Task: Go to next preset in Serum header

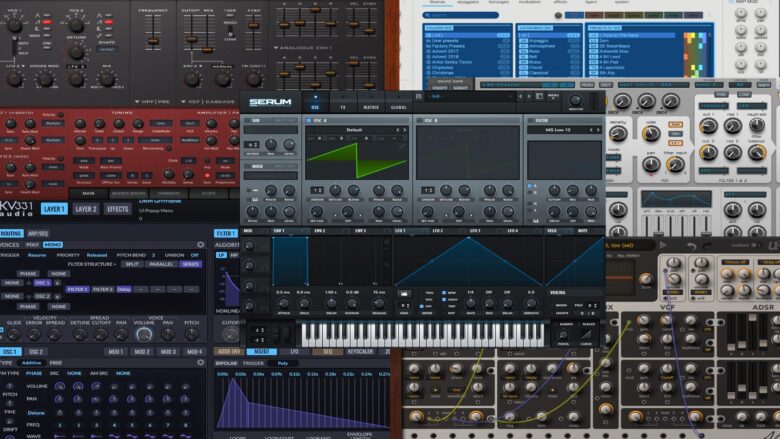Action: pyautogui.click(x=529, y=96)
